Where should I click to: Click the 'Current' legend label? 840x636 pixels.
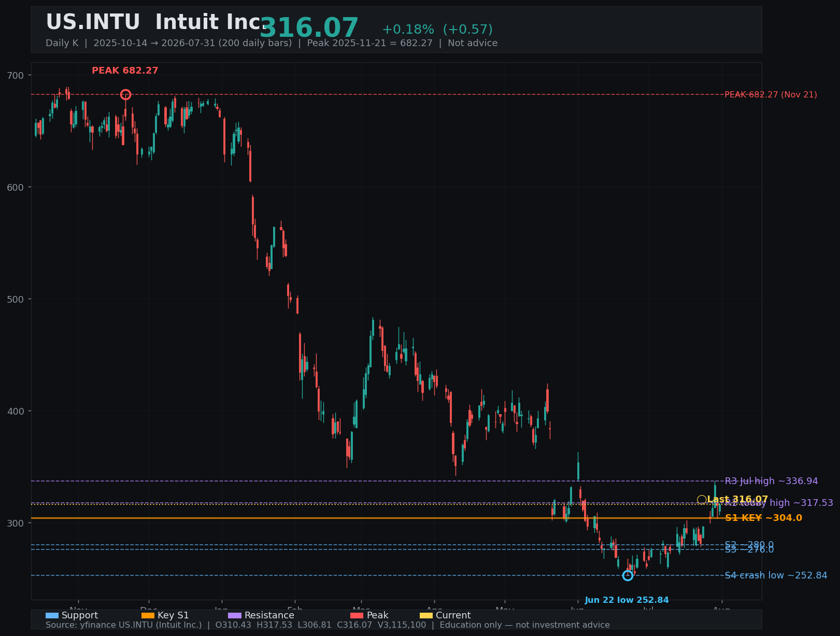[453, 616]
